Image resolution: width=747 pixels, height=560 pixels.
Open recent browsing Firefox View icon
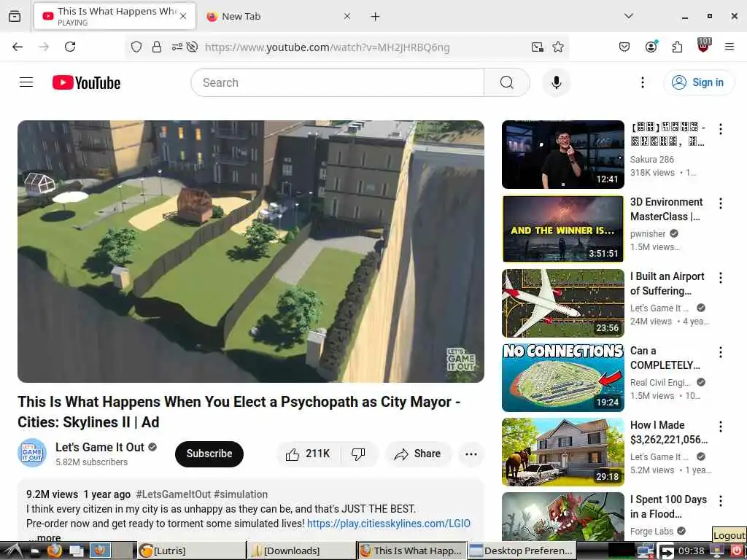coord(15,16)
